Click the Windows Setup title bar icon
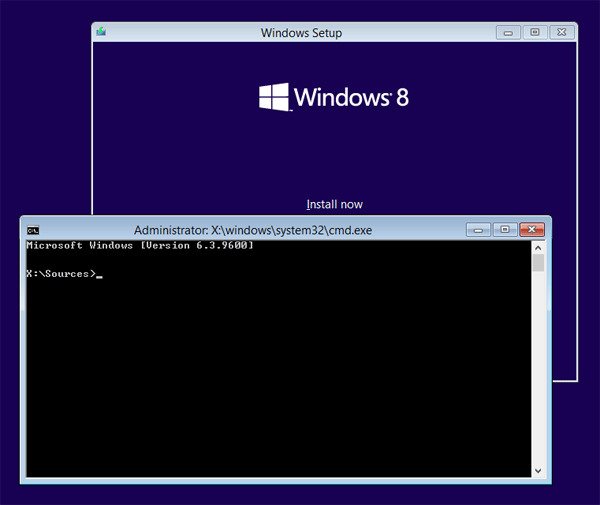600x505 pixels. tap(101, 33)
